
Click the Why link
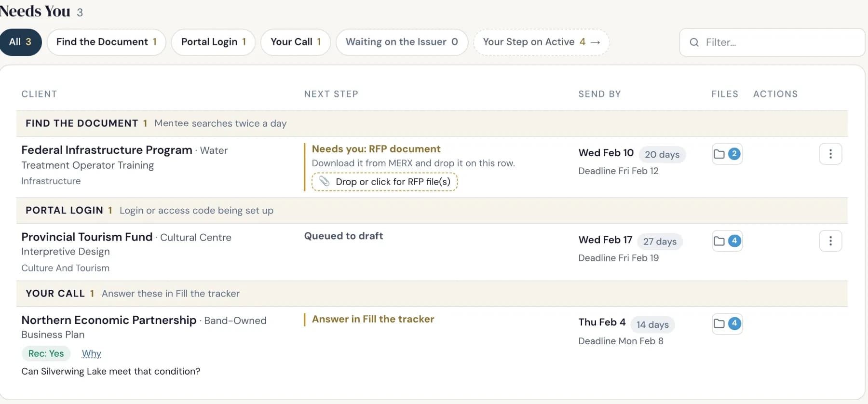tap(92, 353)
